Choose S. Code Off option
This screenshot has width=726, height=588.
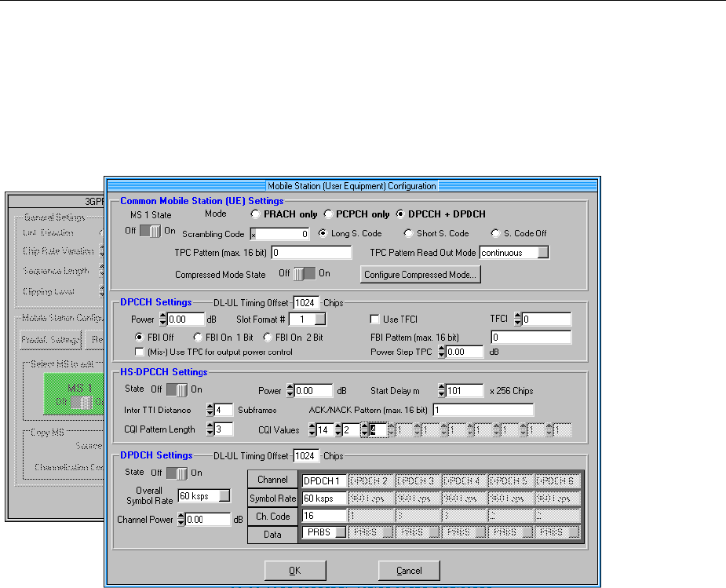[495, 233]
